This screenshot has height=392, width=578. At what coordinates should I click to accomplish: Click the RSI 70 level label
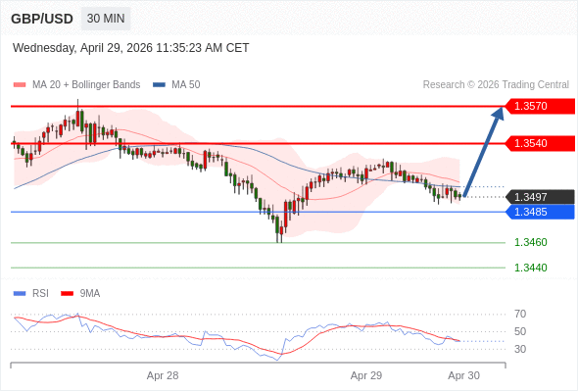point(520,315)
